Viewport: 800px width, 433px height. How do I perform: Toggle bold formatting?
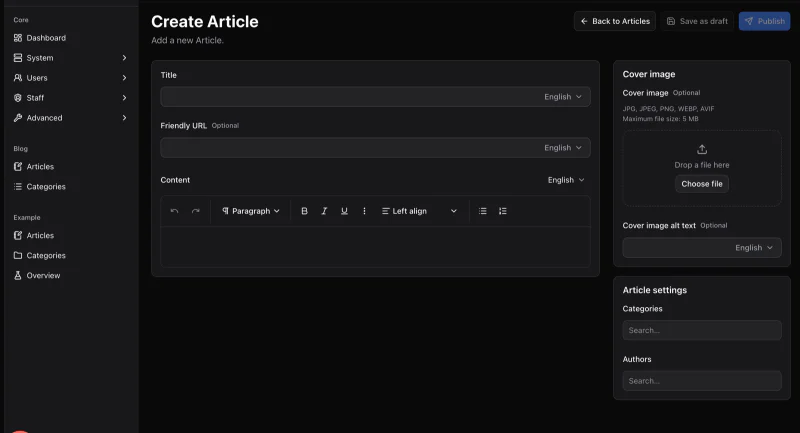click(x=304, y=211)
